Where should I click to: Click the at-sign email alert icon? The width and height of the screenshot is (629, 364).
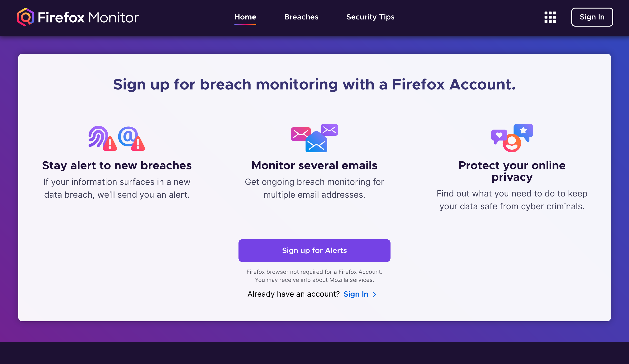[132, 138]
